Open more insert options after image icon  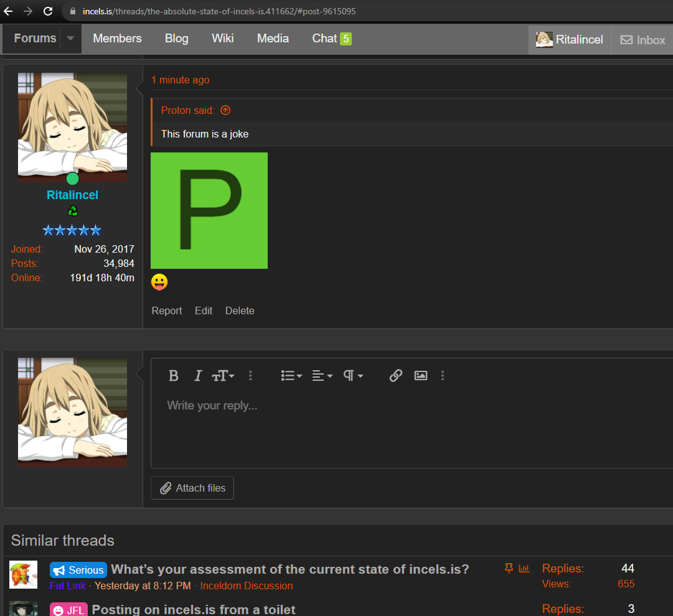click(443, 376)
